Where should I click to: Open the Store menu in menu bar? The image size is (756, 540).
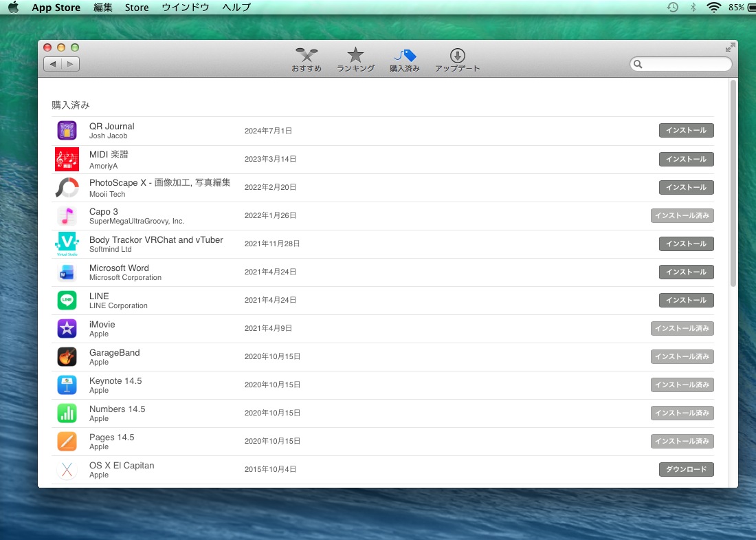[x=137, y=8]
